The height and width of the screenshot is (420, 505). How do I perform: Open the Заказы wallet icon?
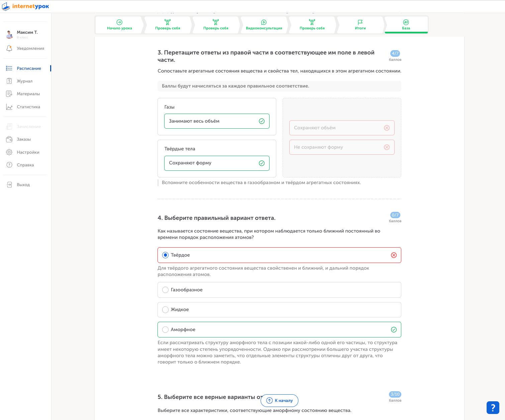(x=9, y=139)
